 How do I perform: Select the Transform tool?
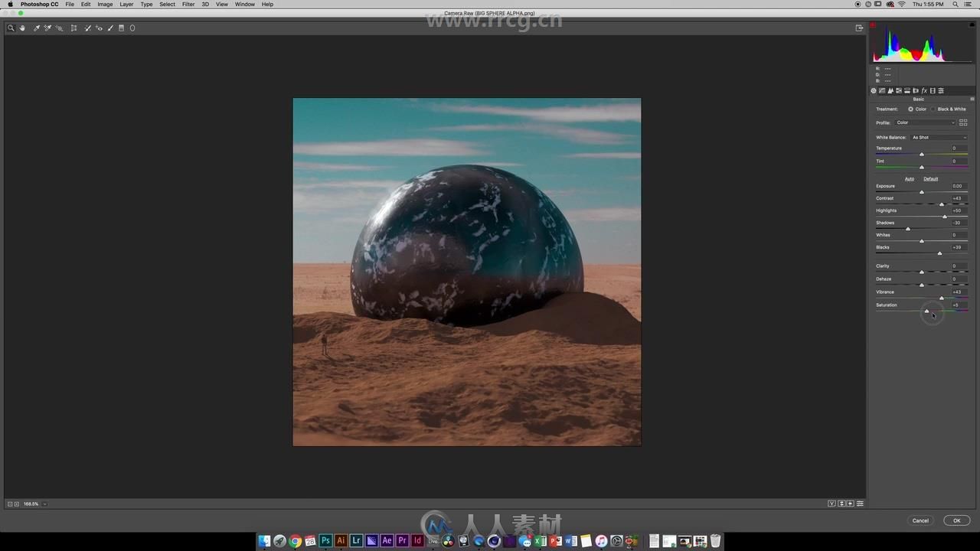point(73,28)
